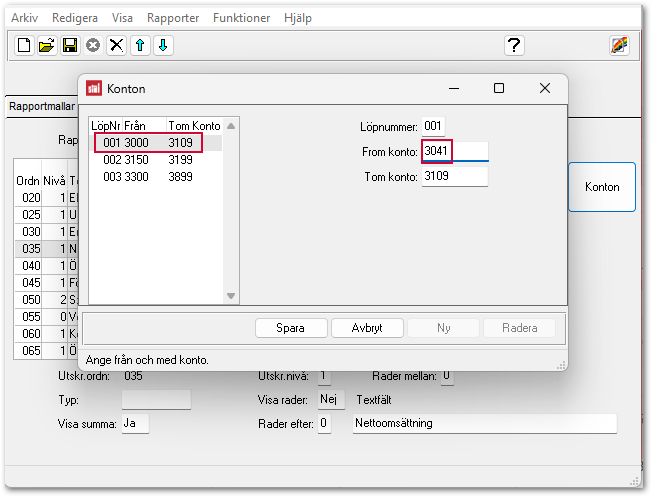Select account row 003 3300 3899

(156, 177)
